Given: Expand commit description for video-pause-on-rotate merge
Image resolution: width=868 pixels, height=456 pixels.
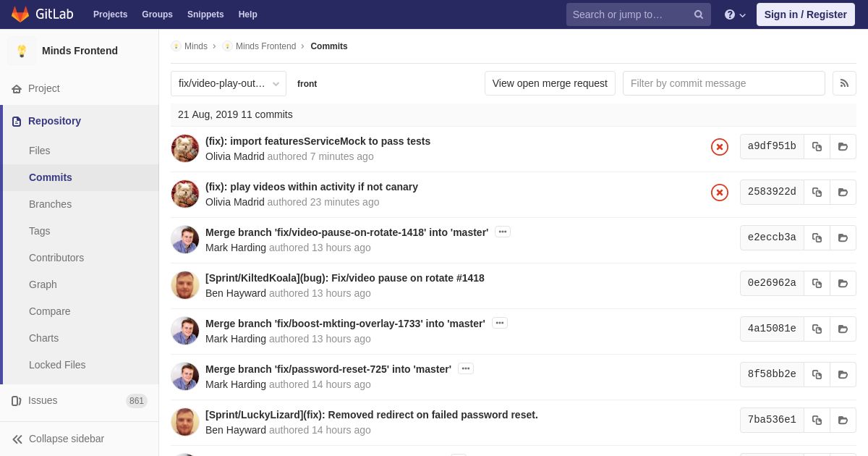Looking at the screenshot, I should point(503,232).
